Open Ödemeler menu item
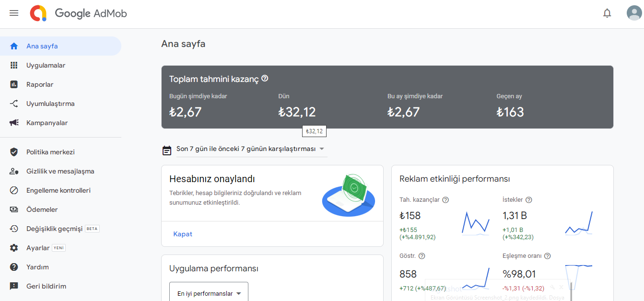644x301 pixels. (60, 209)
